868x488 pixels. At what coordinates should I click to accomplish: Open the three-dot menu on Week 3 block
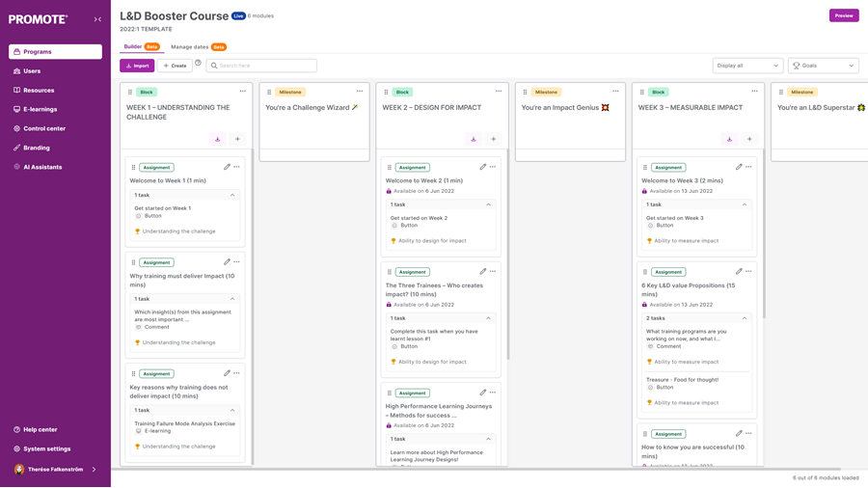(754, 92)
